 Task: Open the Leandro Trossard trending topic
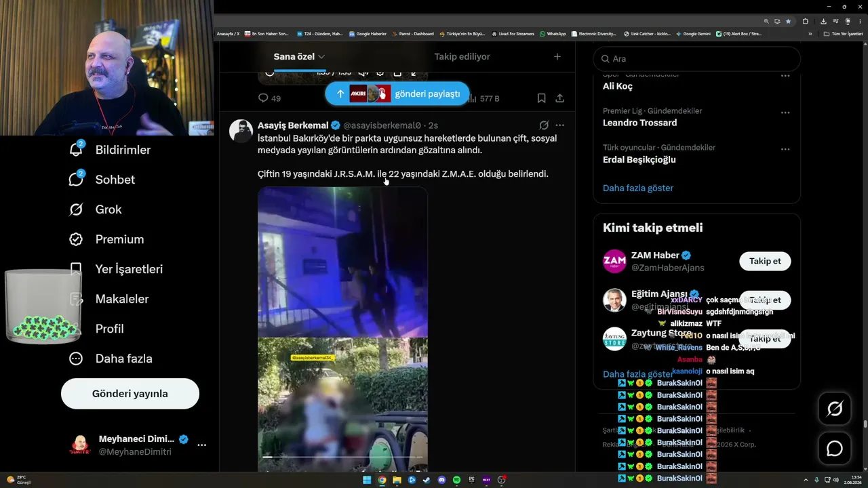click(x=640, y=123)
